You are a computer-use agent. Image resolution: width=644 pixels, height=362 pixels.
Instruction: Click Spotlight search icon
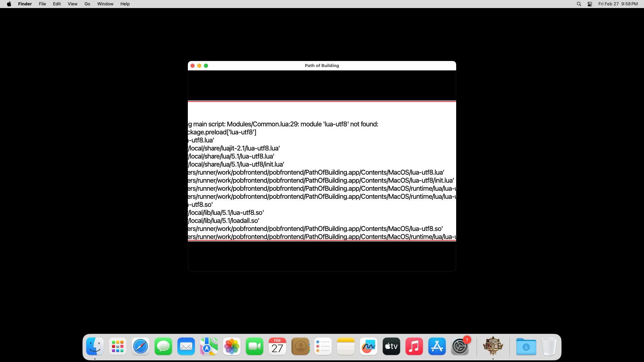click(579, 4)
